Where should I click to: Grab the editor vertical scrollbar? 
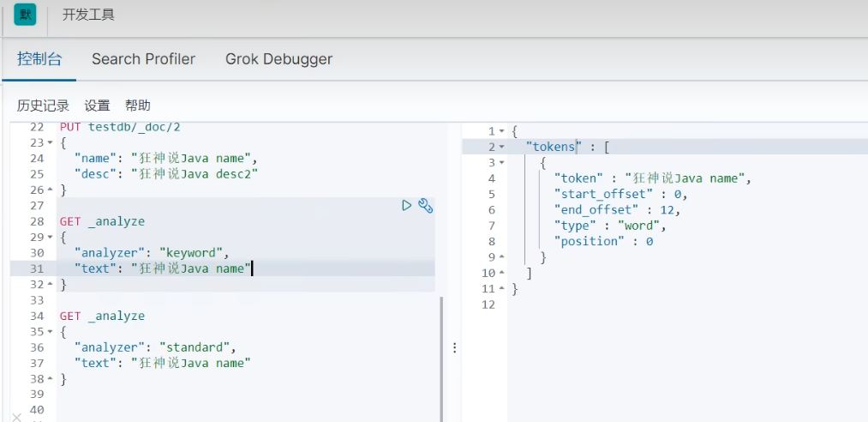click(x=441, y=359)
